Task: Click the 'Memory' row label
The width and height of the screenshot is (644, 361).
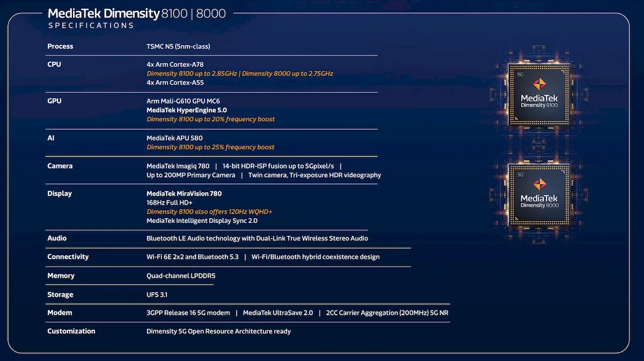Action: tap(61, 276)
